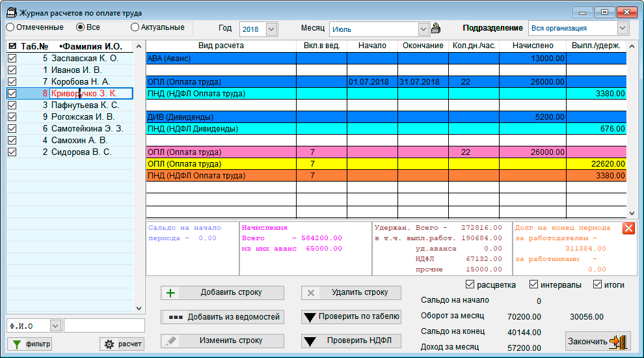Select the АВА (Аванс) row
The image size is (644, 358).
pyautogui.click(x=386, y=59)
